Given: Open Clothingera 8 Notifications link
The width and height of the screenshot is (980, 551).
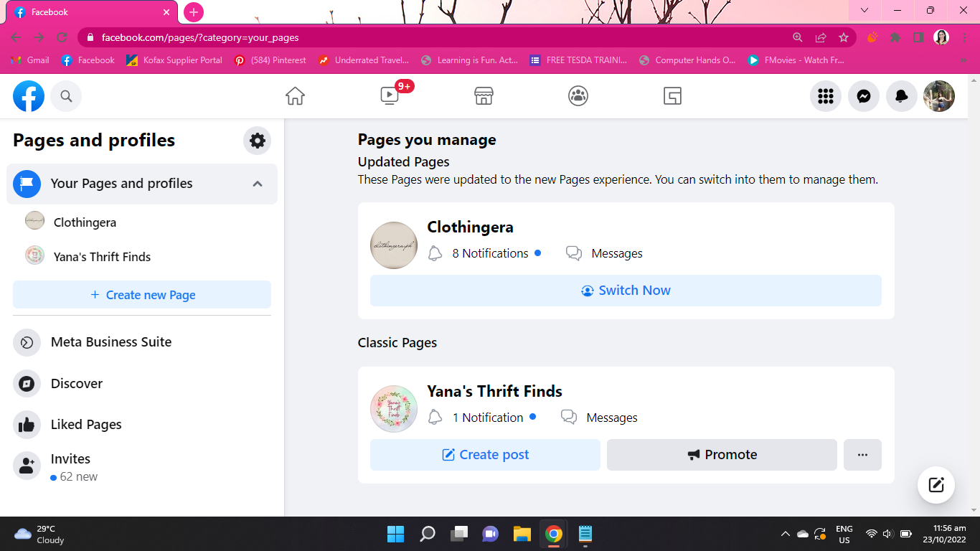Looking at the screenshot, I should click(x=491, y=253).
